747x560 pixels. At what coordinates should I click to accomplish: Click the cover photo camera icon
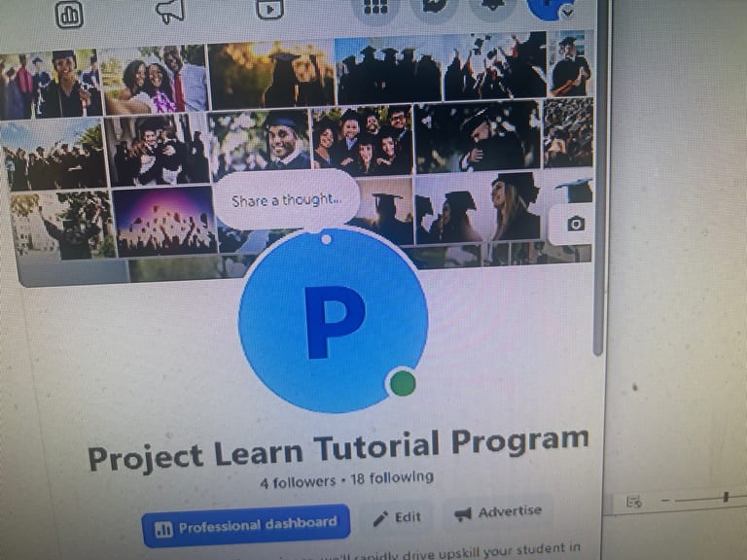pyautogui.click(x=576, y=224)
